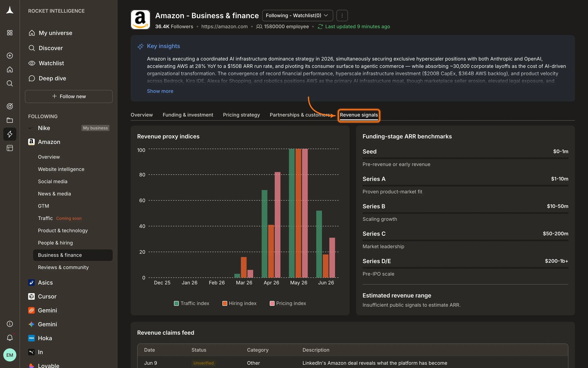Open Social media section
This screenshot has height=368, width=588.
tap(53, 182)
